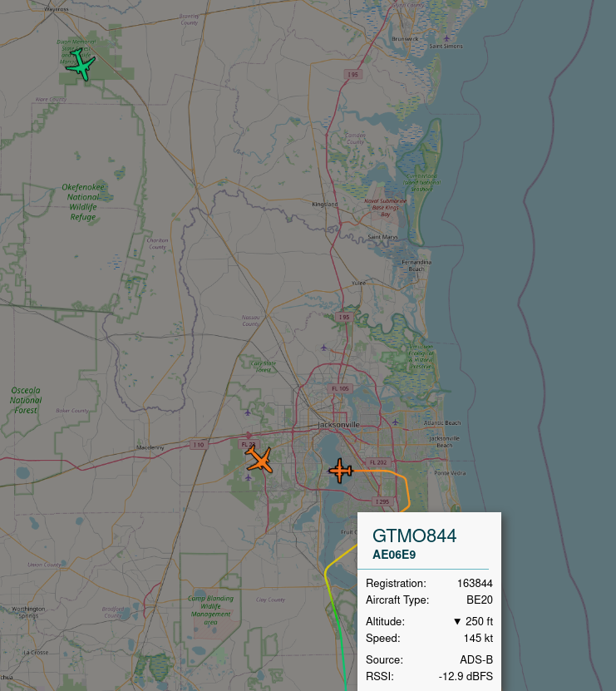The height and width of the screenshot is (691, 616).
Task: Click the airport marker near Saint Simons
Action: click(x=446, y=38)
